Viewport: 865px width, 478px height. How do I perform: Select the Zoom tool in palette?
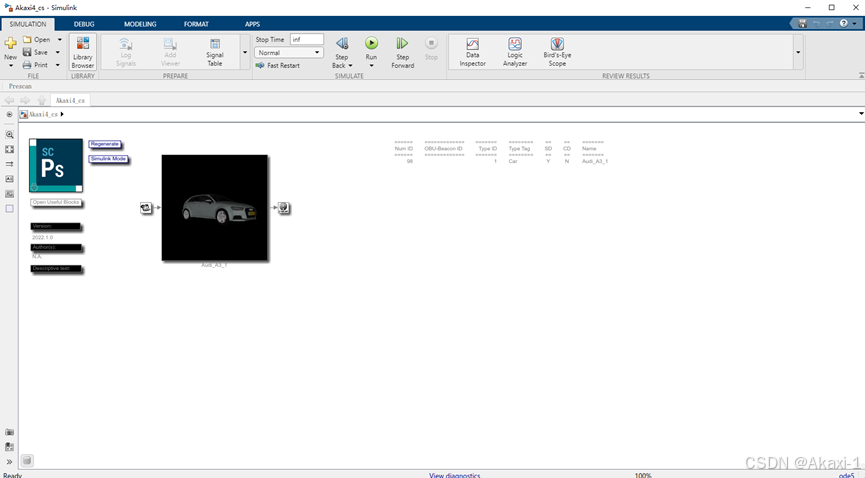(x=9, y=135)
